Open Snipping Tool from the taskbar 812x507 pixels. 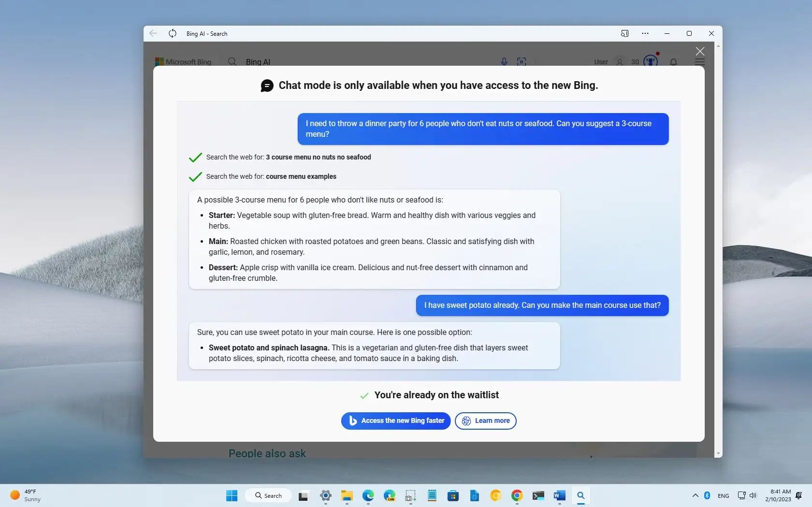(411, 495)
